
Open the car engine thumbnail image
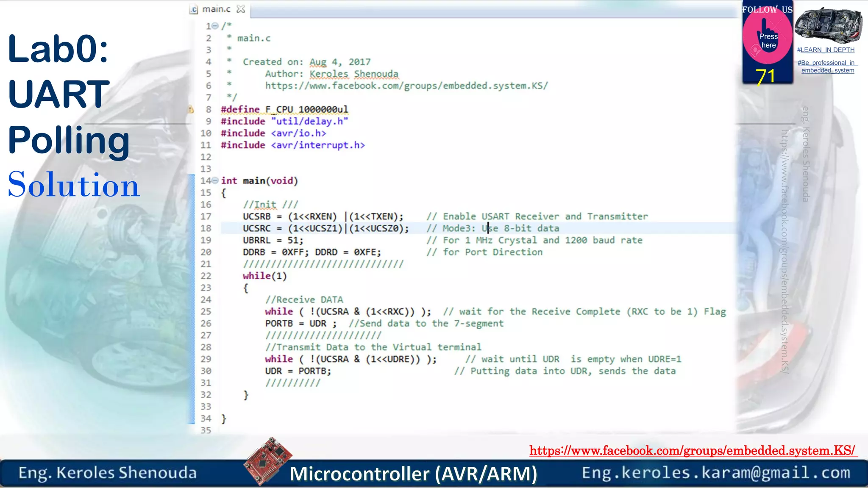point(828,25)
